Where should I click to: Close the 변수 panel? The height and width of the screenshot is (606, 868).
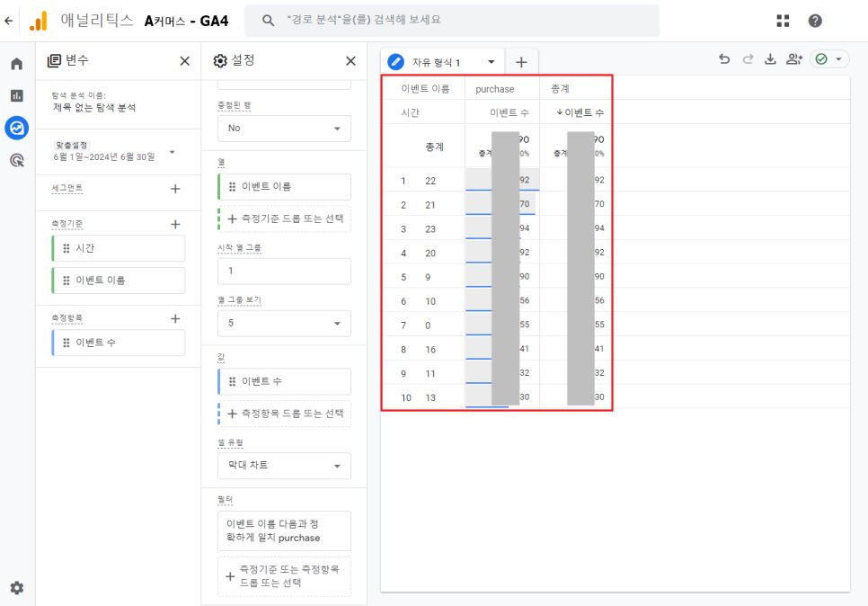(185, 61)
